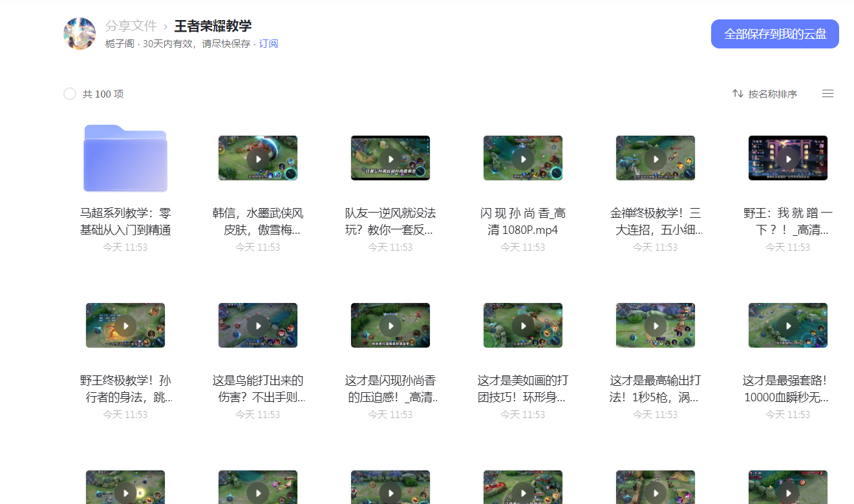The image size is (854, 504).
Task: Click file name 马超系列教学：零基础从入门到精通
Action: 125,222
